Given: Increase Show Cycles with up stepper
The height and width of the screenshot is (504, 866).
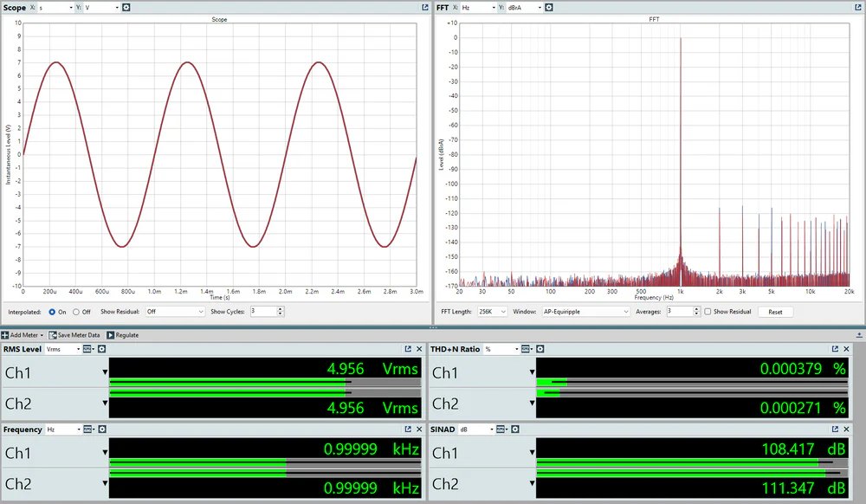Looking at the screenshot, I should (x=281, y=309).
